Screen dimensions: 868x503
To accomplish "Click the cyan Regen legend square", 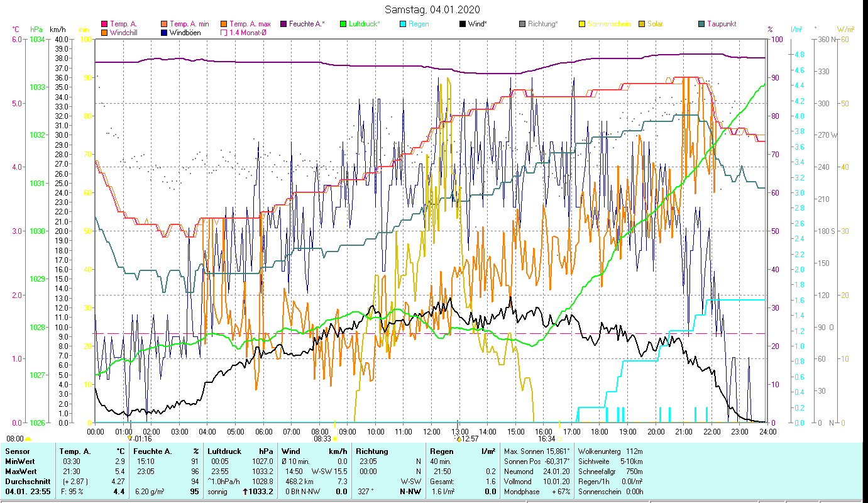I will (x=403, y=25).
